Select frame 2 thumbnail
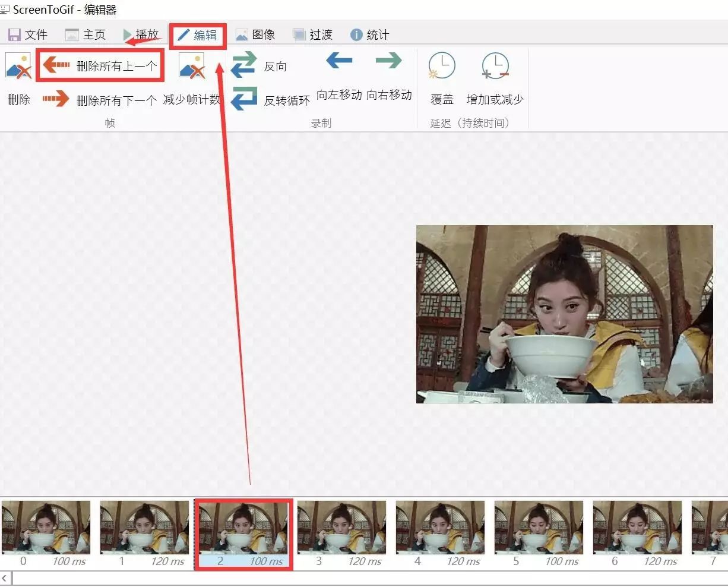 pyautogui.click(x=243, y=528)
